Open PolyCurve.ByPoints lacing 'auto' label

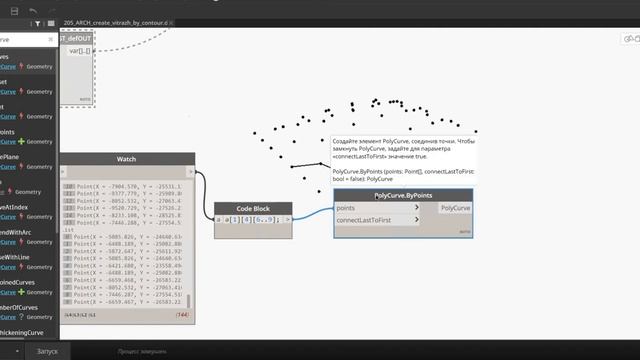point(465,232)
